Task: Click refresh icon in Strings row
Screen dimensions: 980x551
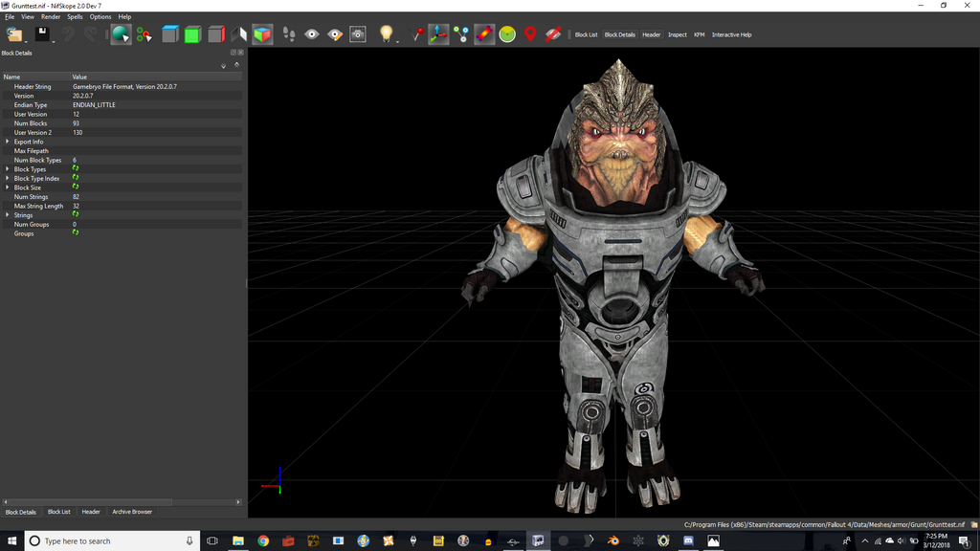Action: coord(76,214)
